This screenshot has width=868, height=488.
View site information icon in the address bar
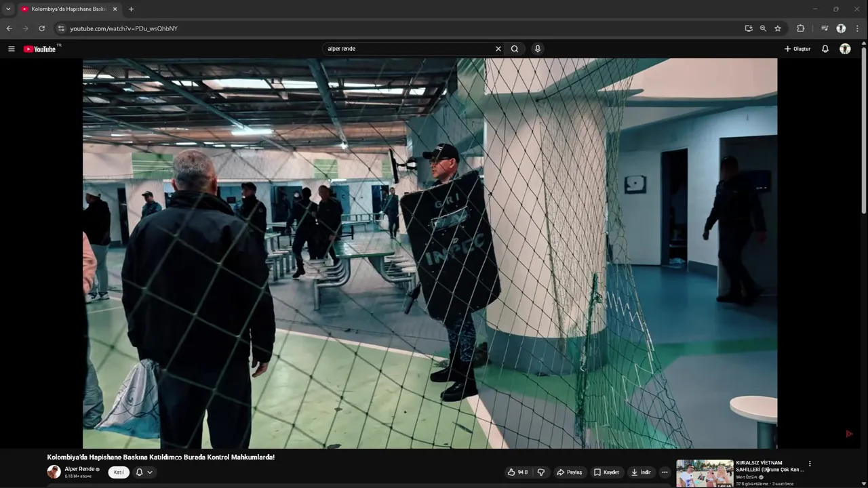click(x=61, y=28)
